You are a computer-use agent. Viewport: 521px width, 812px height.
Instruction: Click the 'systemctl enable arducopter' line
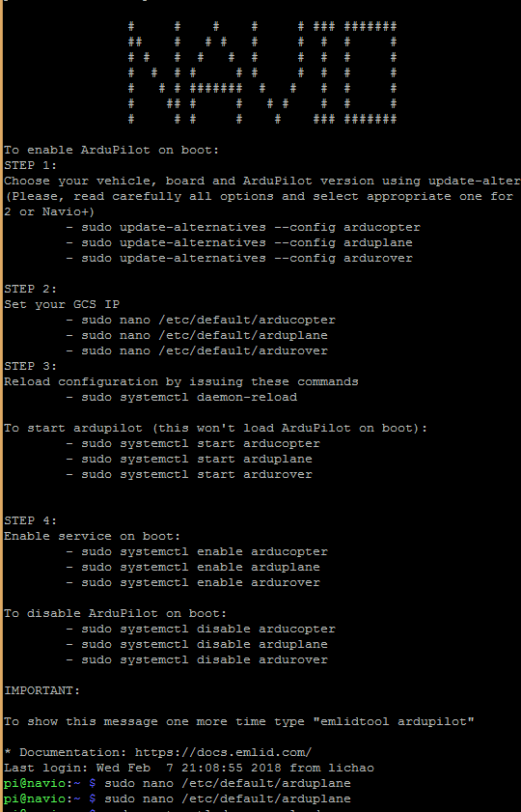[x=197, y=552]
